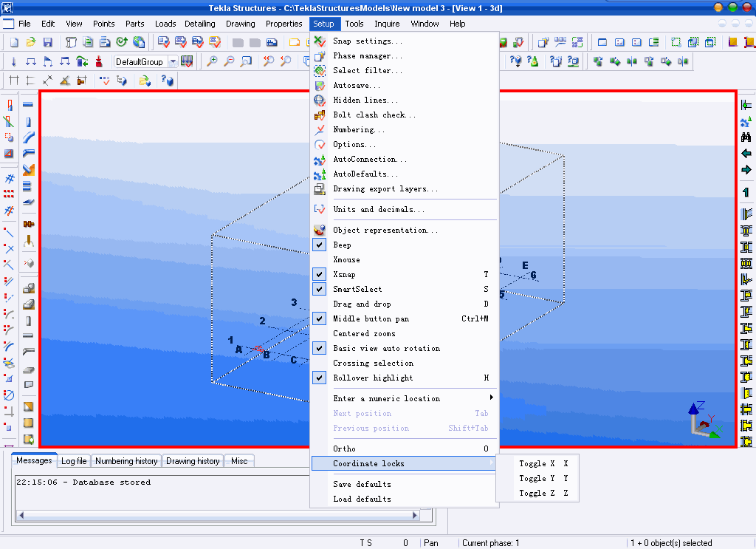
Task: Expand Enter a numeric location submenu
Action: (x=404, y=398)
